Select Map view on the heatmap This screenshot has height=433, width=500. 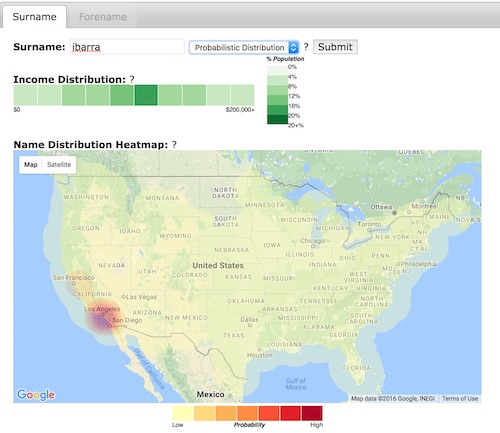tap(31, 165)
